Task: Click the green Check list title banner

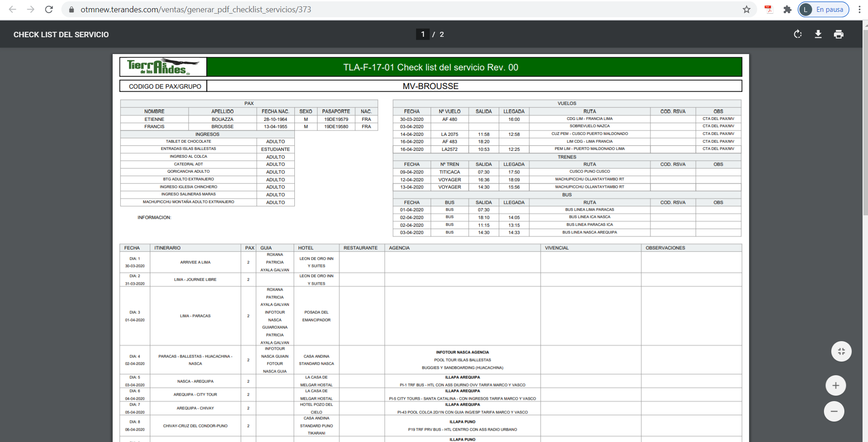Action: (474, 67)
